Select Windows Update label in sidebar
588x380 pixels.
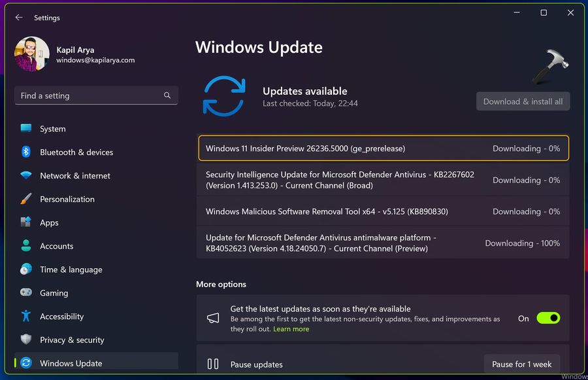tap(71, 363)
